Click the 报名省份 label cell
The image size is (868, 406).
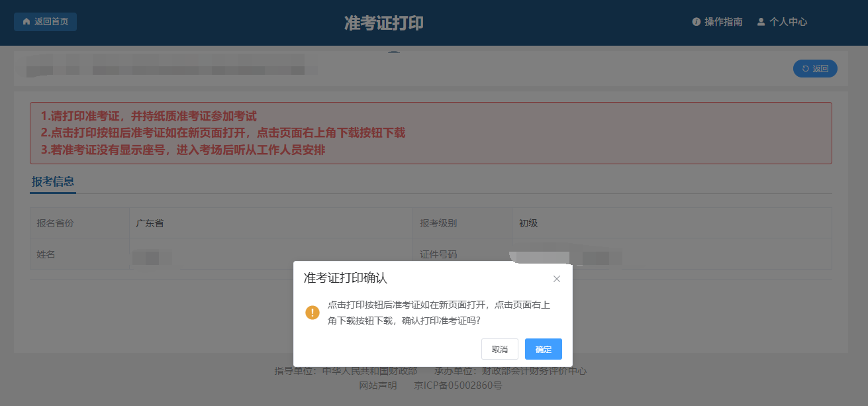point(79,223)
